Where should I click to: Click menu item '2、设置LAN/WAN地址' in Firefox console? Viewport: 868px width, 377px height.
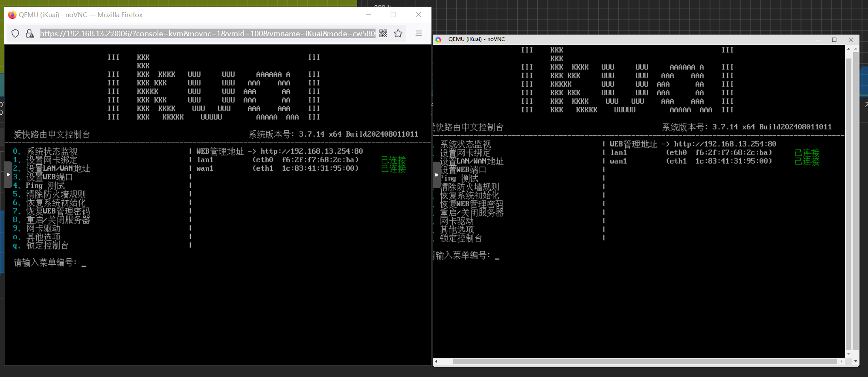pyautogui.click(x=51, y=169)
